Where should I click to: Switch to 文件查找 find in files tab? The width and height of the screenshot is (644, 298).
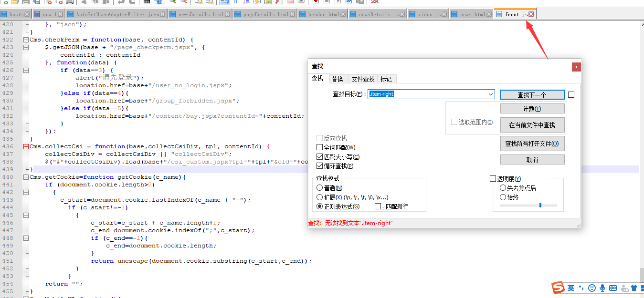[x=363, y=79]
